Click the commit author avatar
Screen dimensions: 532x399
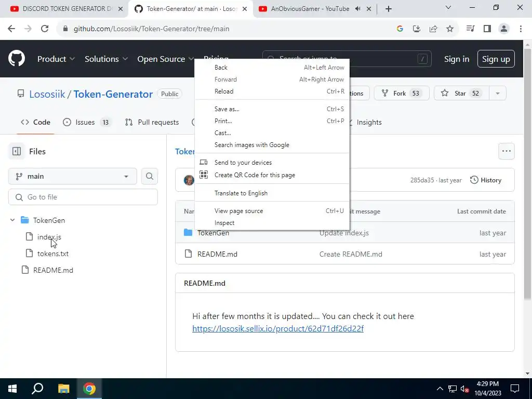(x=189, y=180)
